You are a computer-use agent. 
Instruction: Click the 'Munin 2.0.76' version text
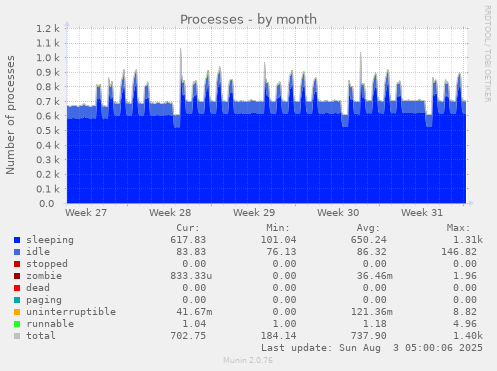coord(248,360)
